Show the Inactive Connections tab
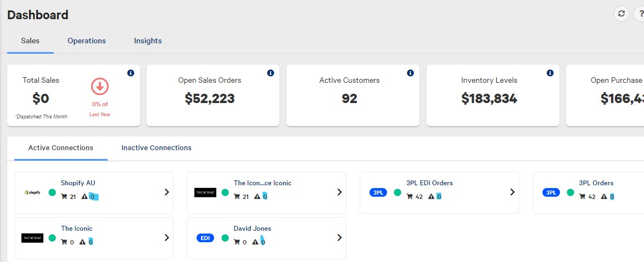The width and height of the screenshot is (644, 262). click(x=156, y=148)
